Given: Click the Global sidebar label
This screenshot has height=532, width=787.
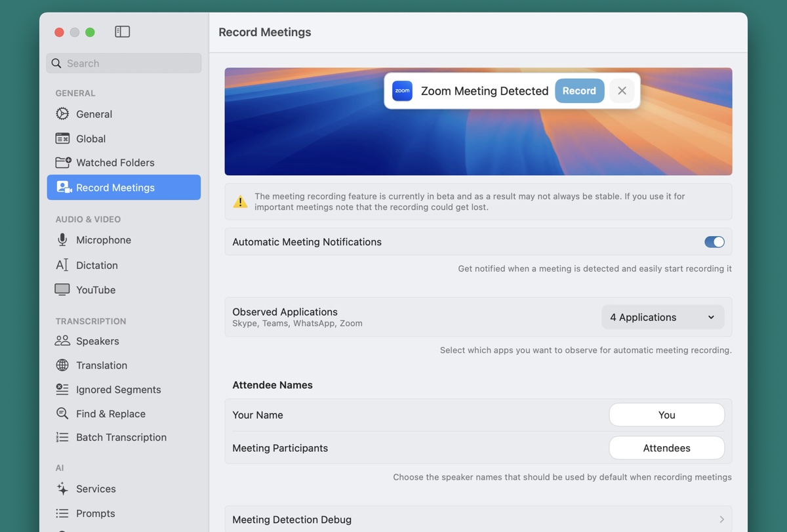Looking at the screenshot, I should (91, 138).
